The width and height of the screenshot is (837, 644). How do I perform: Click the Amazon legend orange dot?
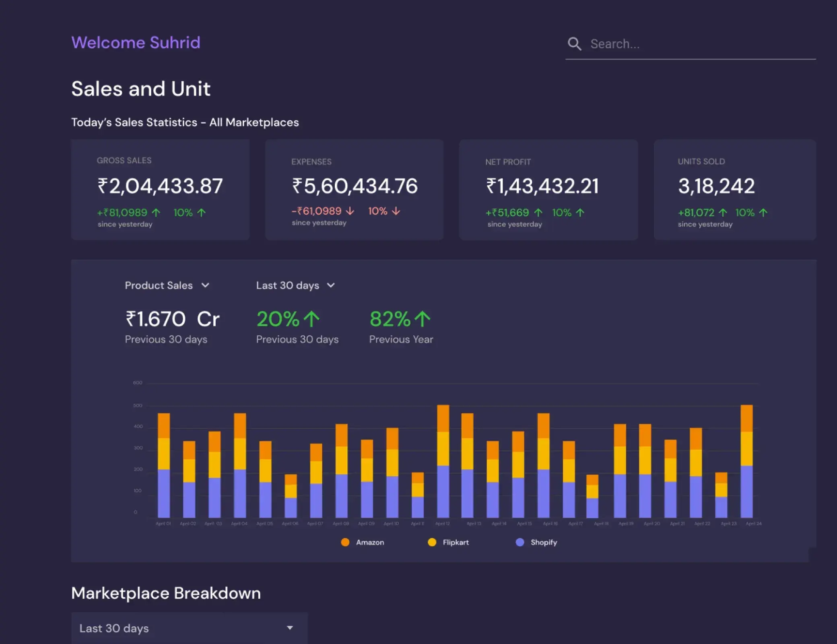(345, 542)
